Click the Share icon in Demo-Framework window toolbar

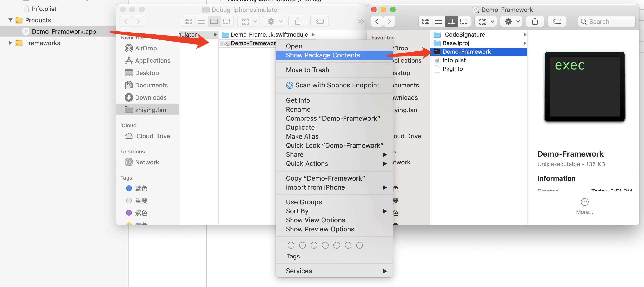pos(535,21)
